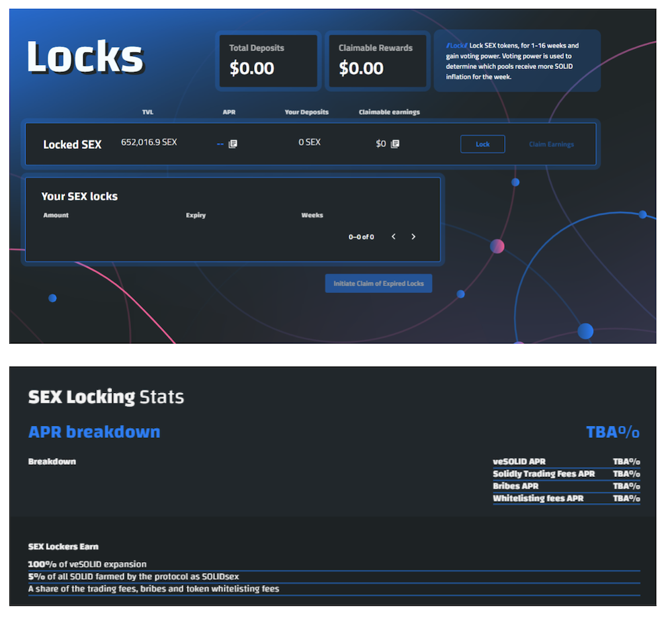Click Claim Earnings link
Screen dimensions: 672x620
(551, 144)
